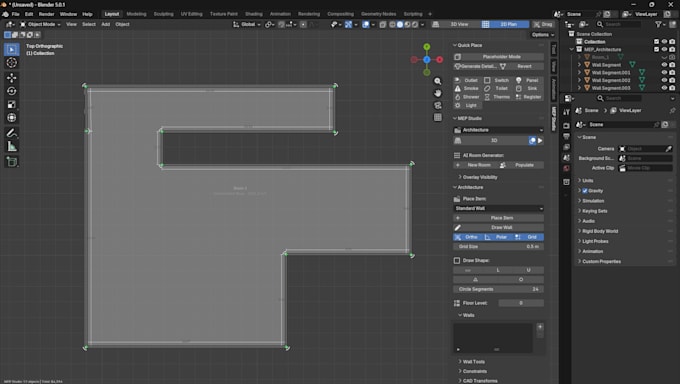Switch orthographic/perspective grid icon in viewport
This screenshot has width=680, height=384.
coord(438,117)
